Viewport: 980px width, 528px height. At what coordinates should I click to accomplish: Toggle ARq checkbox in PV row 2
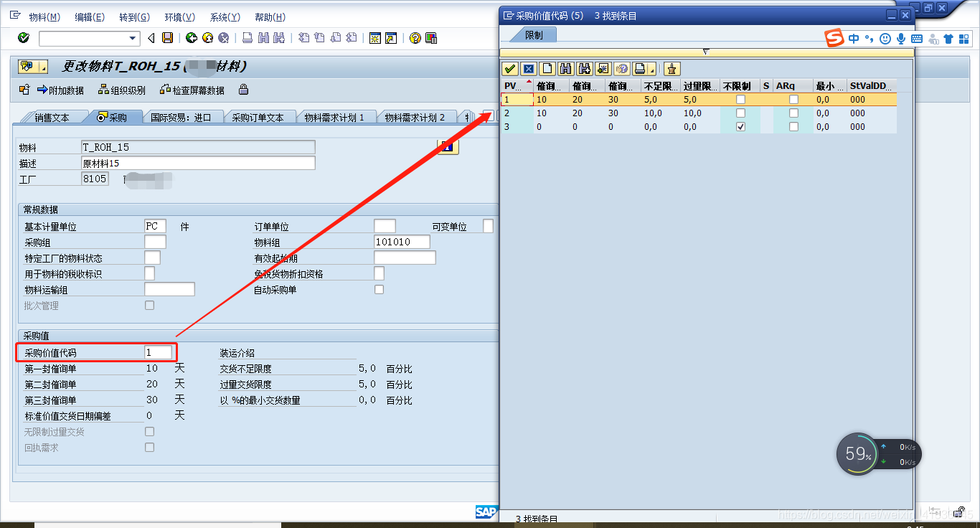tap(793, 113)
